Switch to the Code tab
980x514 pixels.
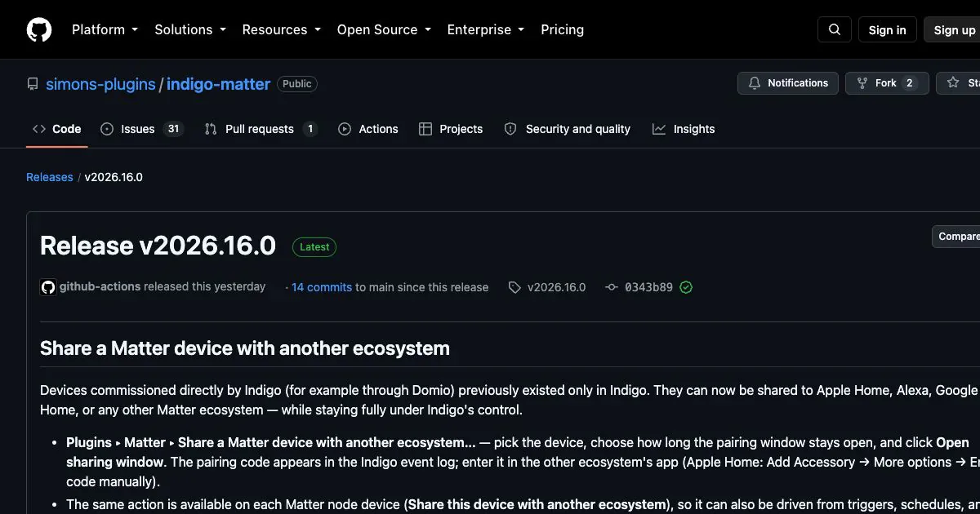pos(57,129)
